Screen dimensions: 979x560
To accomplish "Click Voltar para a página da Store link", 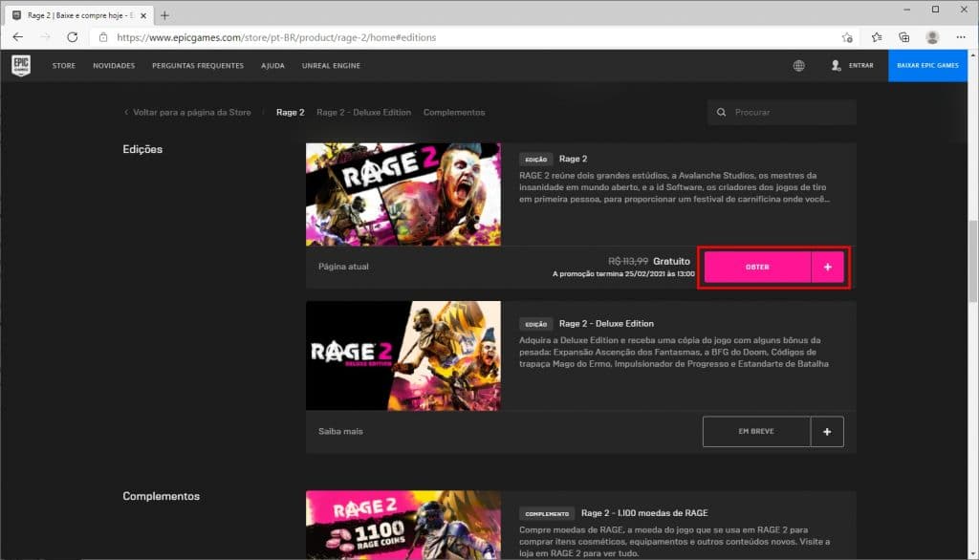I will [191, 113].
